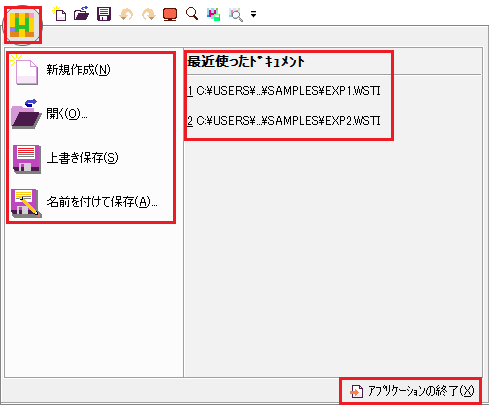Click the colorful H application menu button
The height and width of the screenshot is (405, 489).
(x=22, y=25)
